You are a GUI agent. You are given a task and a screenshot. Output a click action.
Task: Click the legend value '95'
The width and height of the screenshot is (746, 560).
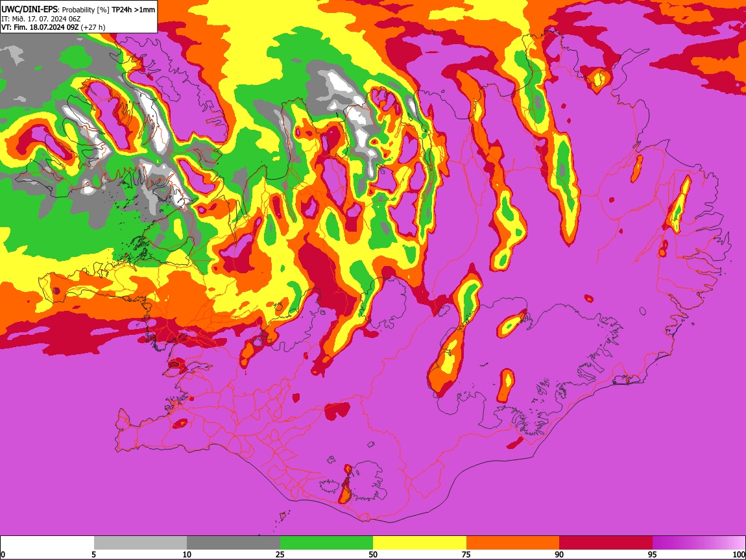coord(653,555)
